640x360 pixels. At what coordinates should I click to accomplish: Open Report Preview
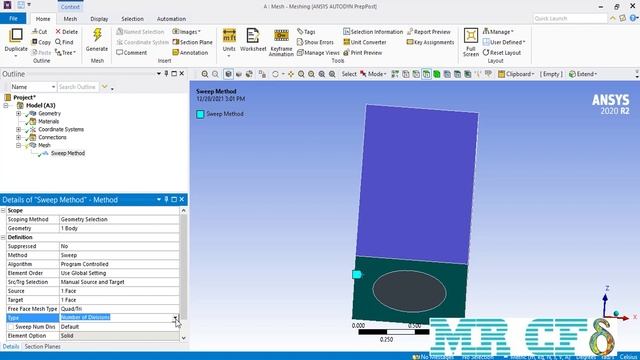click(429, 31)
